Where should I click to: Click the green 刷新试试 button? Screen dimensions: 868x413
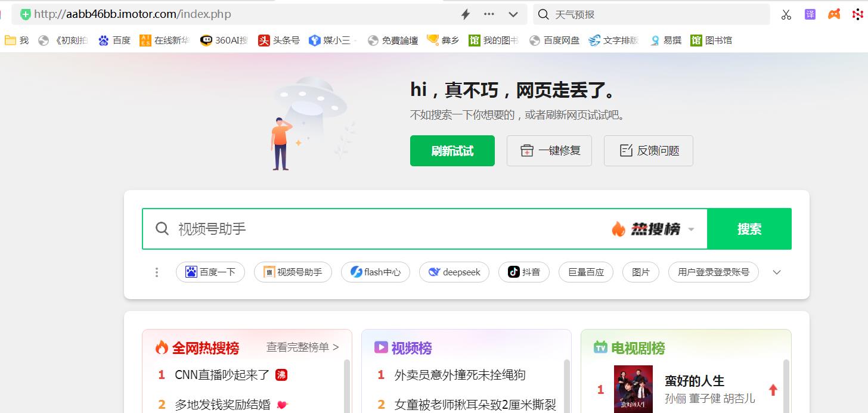tap(452, 151)
